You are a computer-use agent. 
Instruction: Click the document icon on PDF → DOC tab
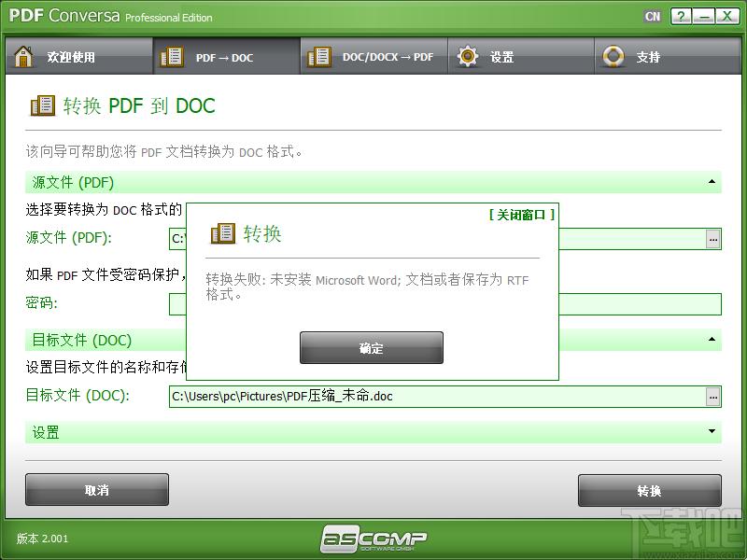(172, 57)
